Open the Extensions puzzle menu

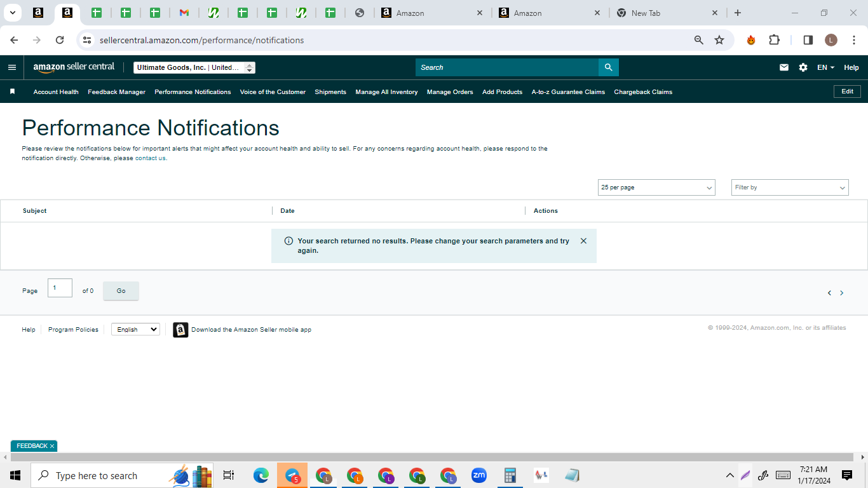pos(774,40)
